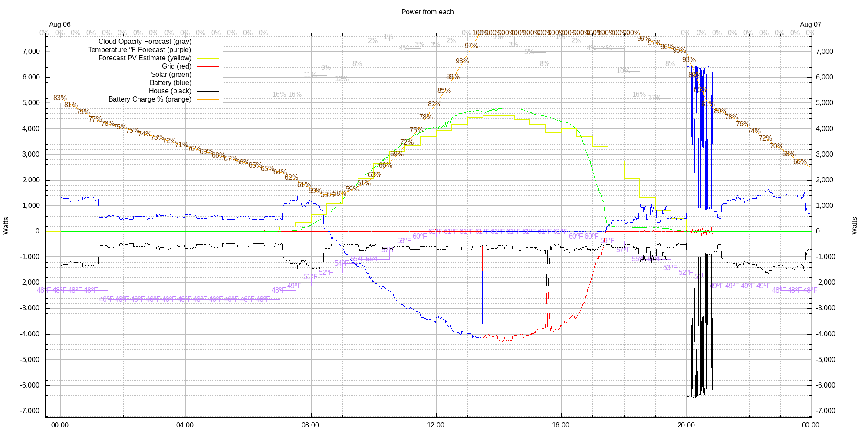The height and width of the screenshot is (434, 868).
Task: Click the Battery Charge % legend entry
Action: click(x=150, y=99)
